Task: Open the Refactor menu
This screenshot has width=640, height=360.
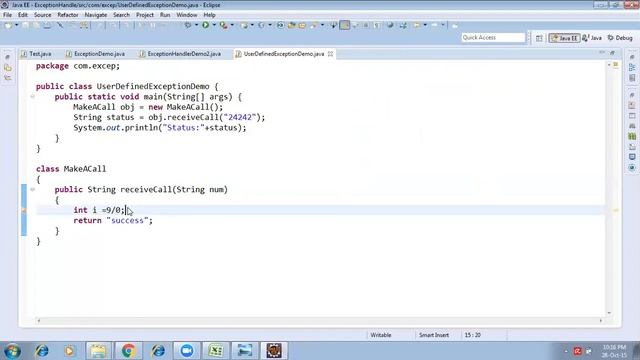Action: click(x=68, y=15)
